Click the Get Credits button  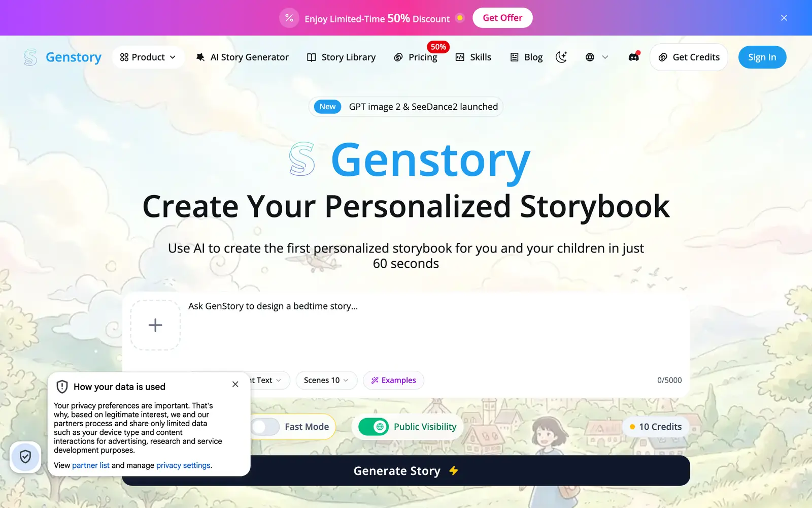[x=689, y=57]
